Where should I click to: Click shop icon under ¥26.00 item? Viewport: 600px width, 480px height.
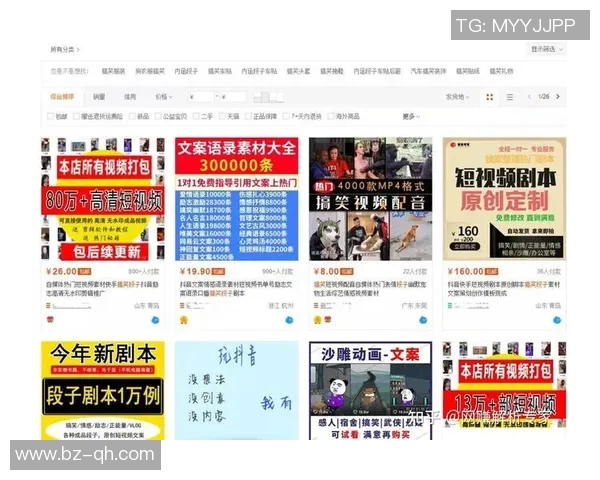[x=49, y=306]
